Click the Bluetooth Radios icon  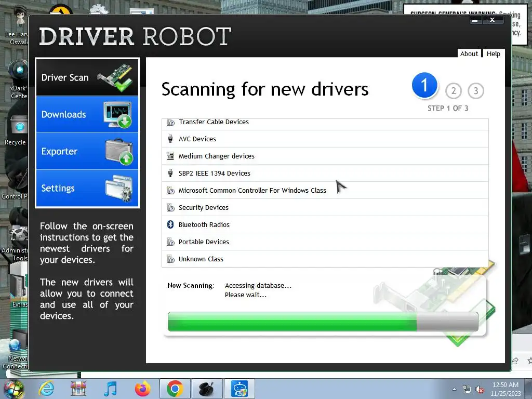[x=170, y=224]
